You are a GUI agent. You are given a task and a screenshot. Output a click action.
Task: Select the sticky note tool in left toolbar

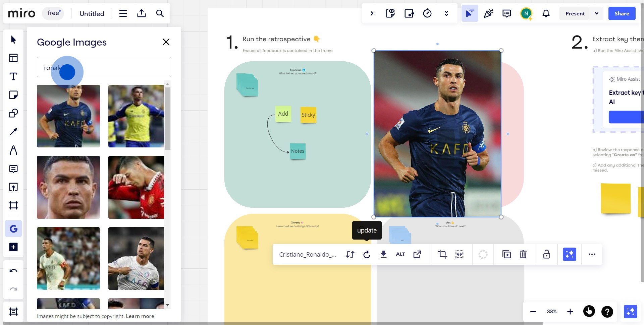click(x=13, y=95)
